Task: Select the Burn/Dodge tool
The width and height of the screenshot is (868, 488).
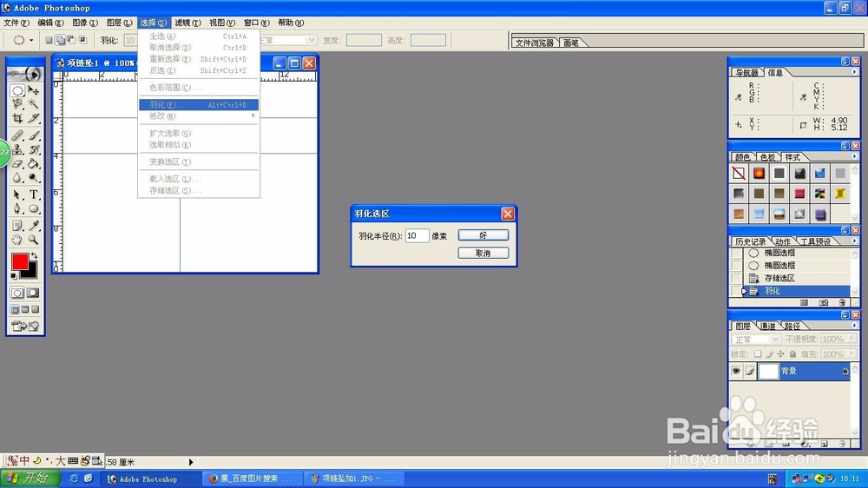Action: coord(34,178)
